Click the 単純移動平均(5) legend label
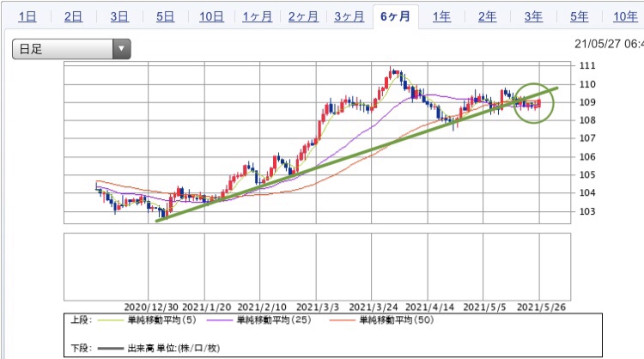The image size is (644, 359). (x=161, y=320)
